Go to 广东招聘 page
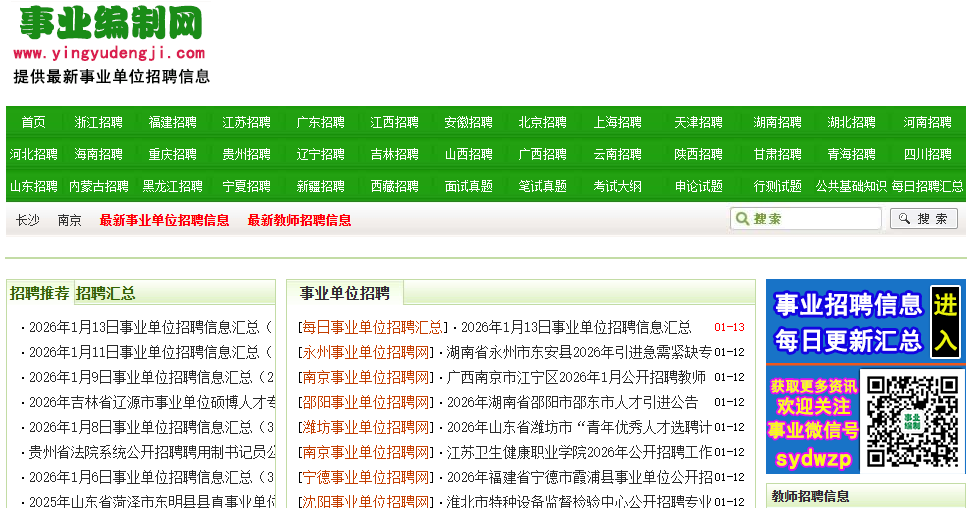 coord(321,122)
